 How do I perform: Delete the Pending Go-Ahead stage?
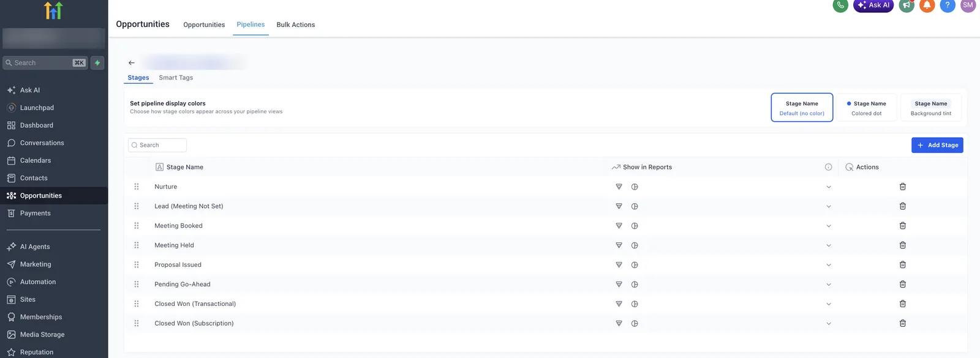coord(902,285)
